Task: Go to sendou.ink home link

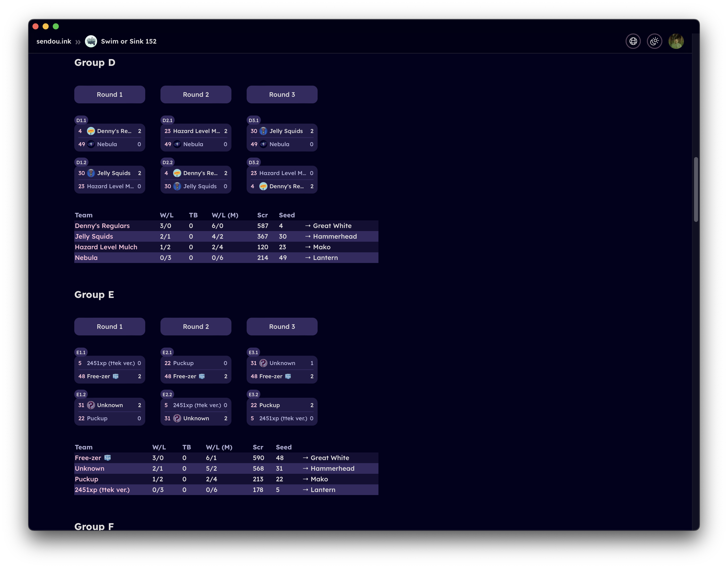Action: pyautogui.click(x=54, y=41)
